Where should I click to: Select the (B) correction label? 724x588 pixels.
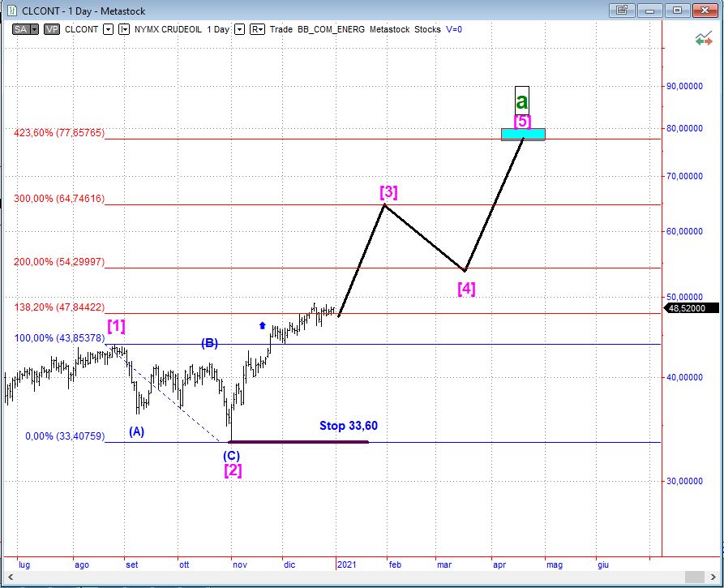pyautogui.click(x=209, y=343)
